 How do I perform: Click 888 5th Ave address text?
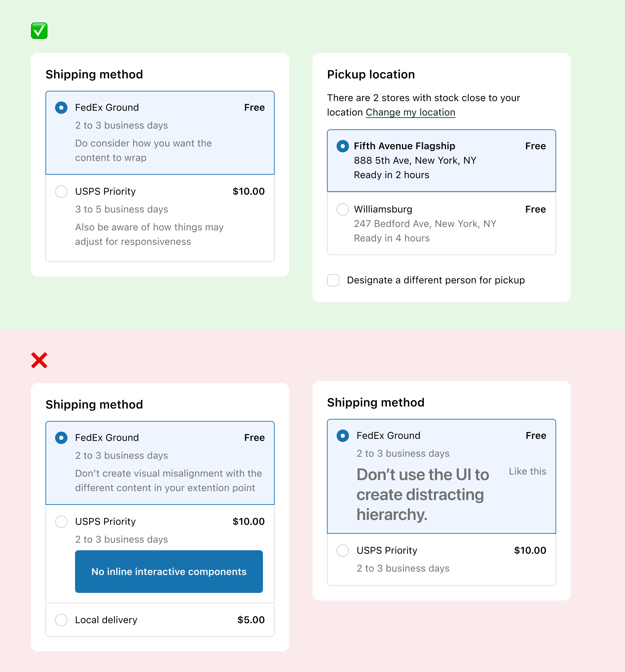[x=415, y=161]
